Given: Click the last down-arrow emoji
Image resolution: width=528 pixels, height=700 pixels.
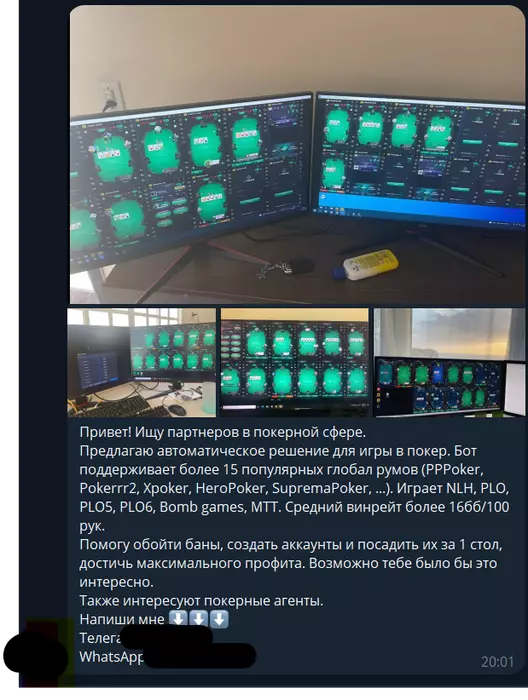Looking at the screenshot, I should [x=219, y=619].
